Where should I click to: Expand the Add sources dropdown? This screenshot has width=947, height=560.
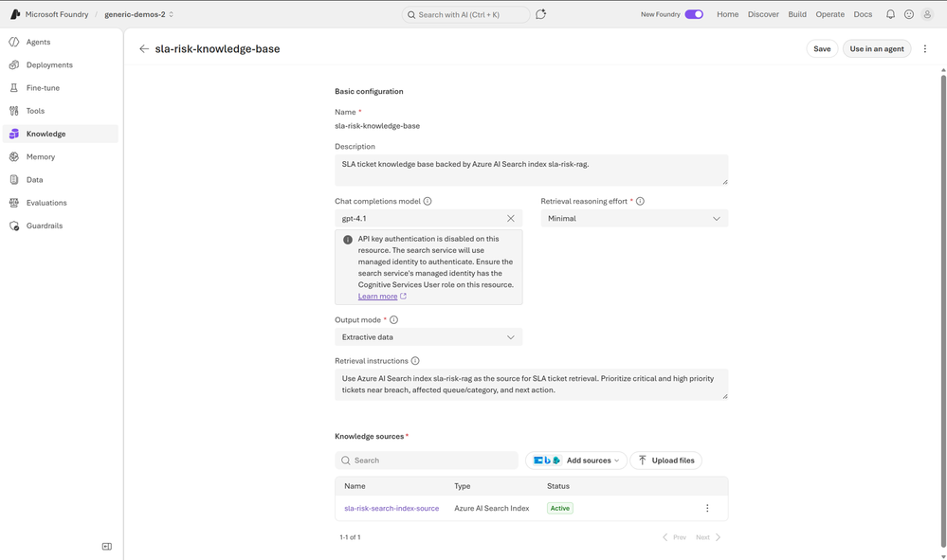click(576, 461)
